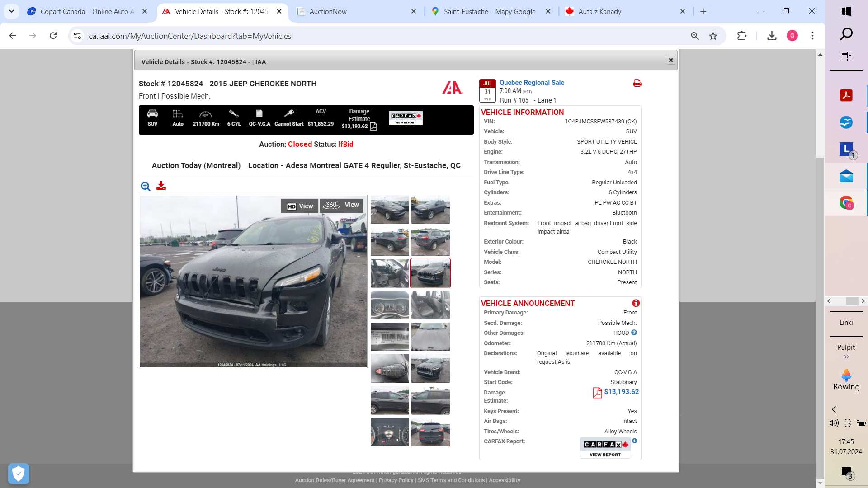Click the printer icon for the vehicle page
The width and height of the screenshot is (868, 488).
[637, 83]
